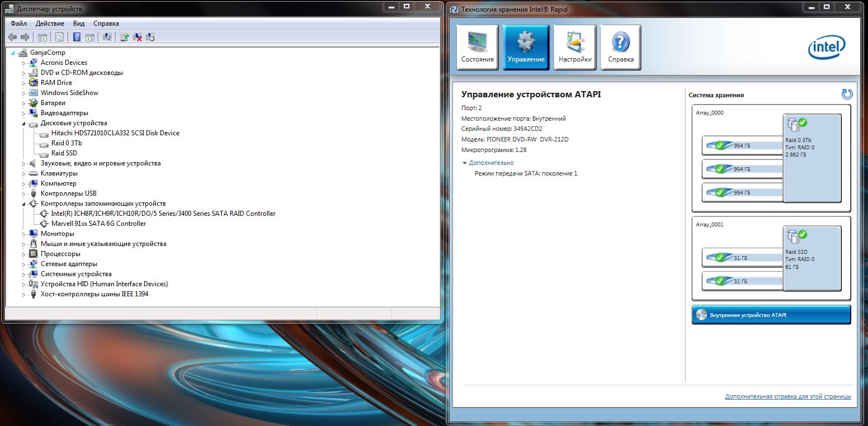Click the disable device icon with down arrow

(x=150, y=37)
